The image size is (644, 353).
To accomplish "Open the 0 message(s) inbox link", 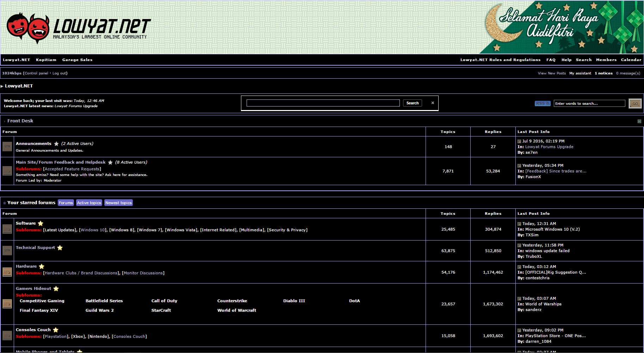I will [x=628, y=73].
